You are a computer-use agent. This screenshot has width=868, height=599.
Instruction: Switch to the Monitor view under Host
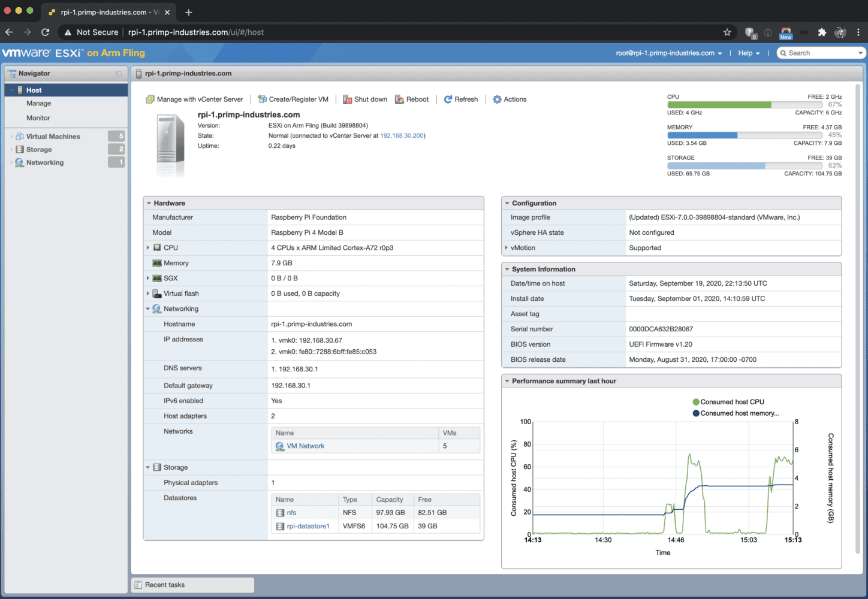pos(38,118)
